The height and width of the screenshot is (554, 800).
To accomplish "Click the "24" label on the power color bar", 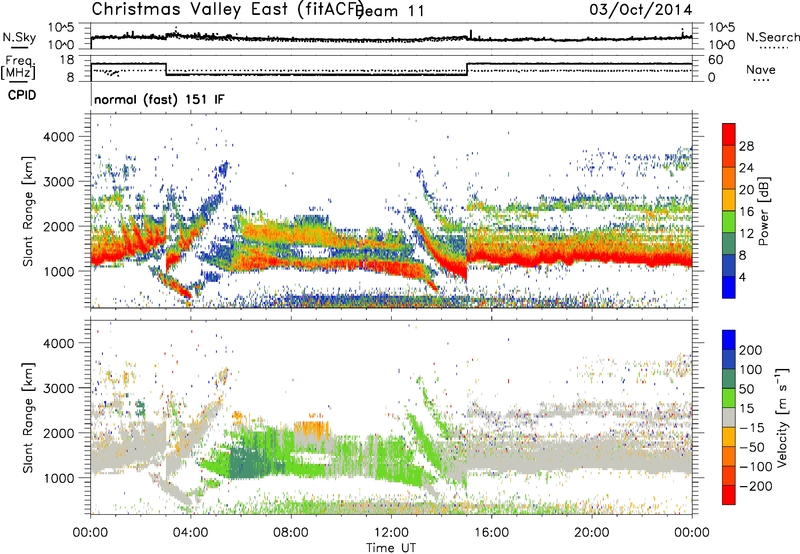I will coord(746,168).
